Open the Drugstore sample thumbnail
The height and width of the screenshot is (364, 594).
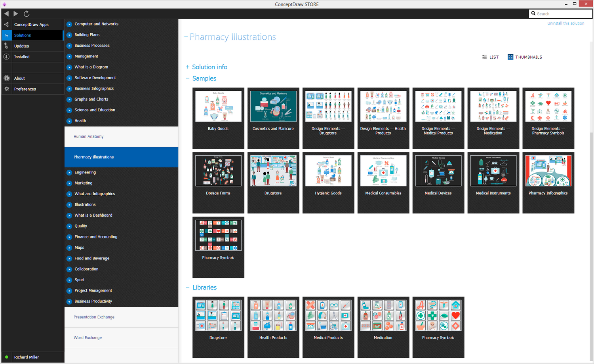273,183
